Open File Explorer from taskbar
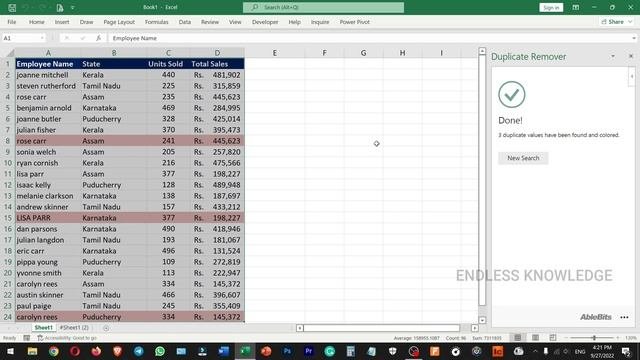This screenshot has height=360, width=640. click(32, 351)
